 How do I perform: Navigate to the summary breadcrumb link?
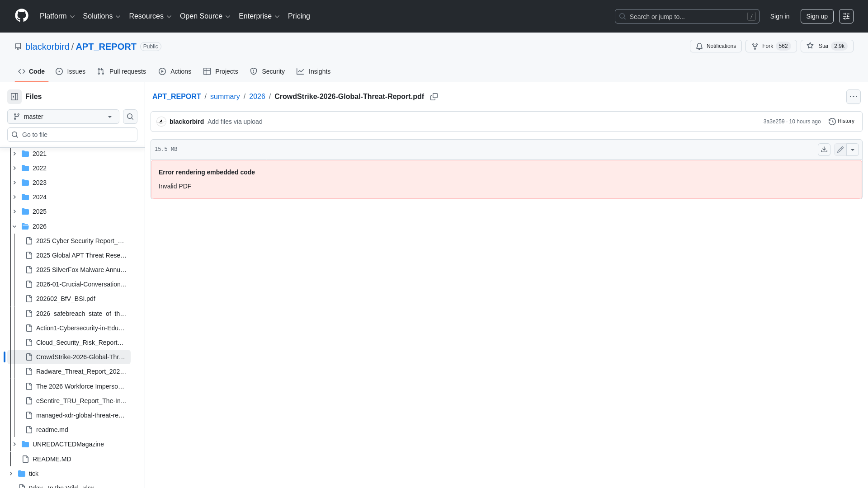[225, 96]
